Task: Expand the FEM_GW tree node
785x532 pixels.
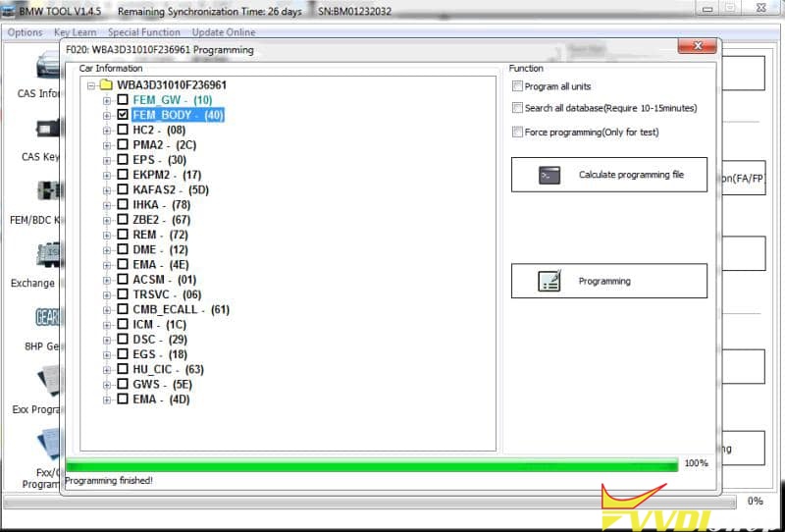Action: click(x=107, y=101)
